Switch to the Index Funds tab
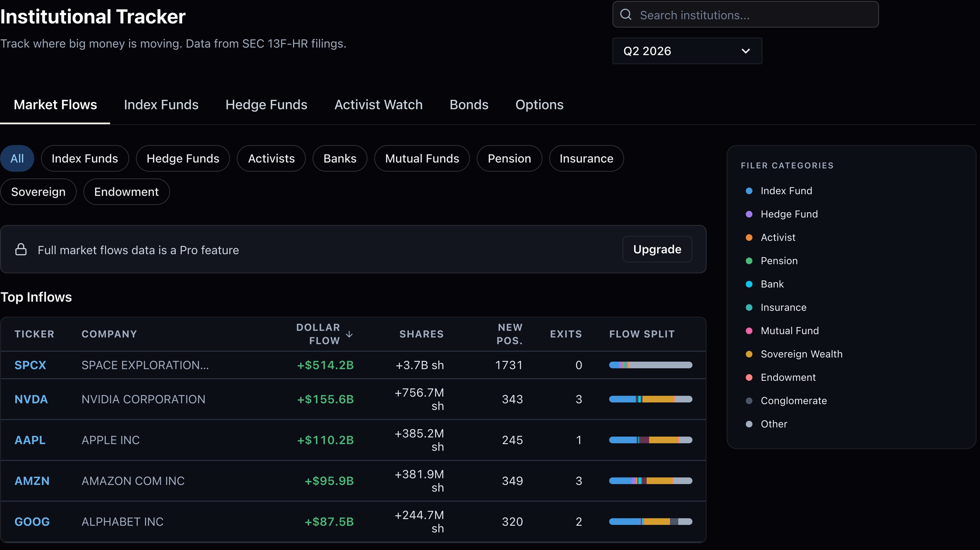This screenshot has height=550, width=980. (161, 105)
